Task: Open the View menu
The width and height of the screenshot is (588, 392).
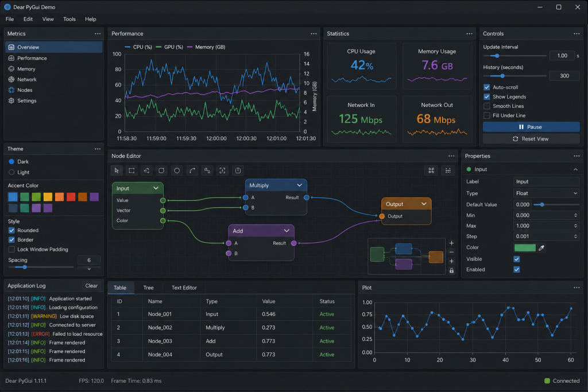Action: point(48,19)
